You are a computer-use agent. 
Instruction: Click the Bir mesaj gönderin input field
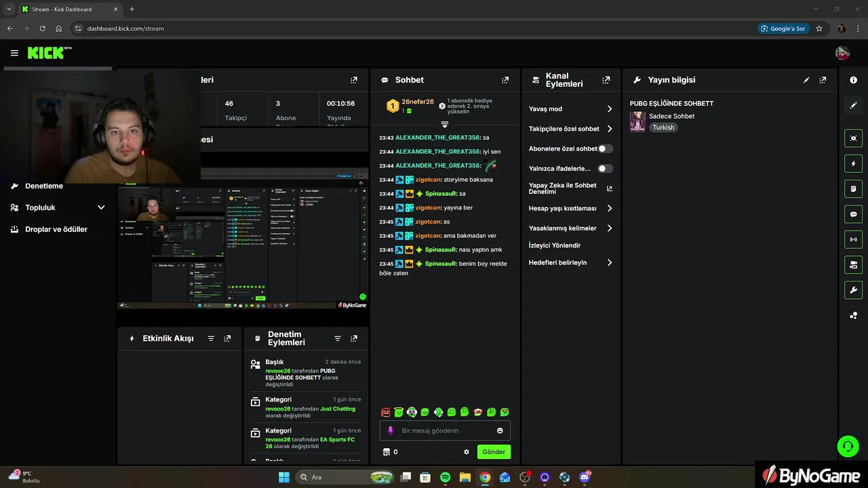click(445, 430)
